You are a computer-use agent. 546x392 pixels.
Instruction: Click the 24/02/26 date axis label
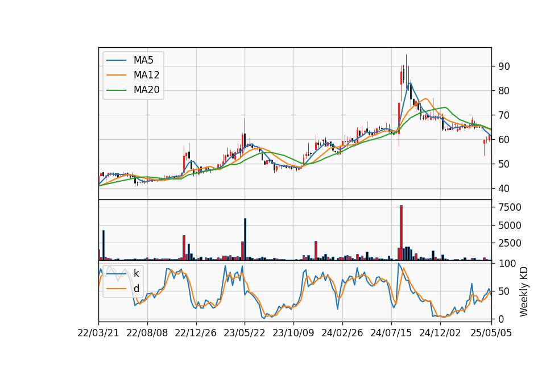pyautogui.click(x=342, y=333)
